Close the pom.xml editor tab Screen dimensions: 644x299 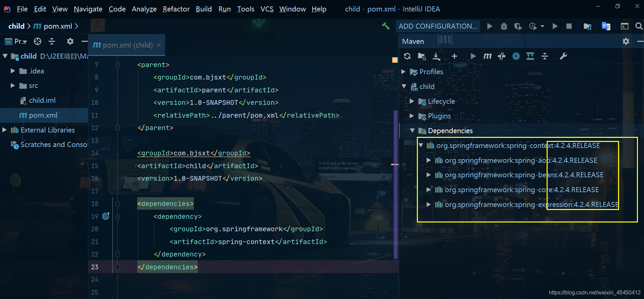[159, 45]
